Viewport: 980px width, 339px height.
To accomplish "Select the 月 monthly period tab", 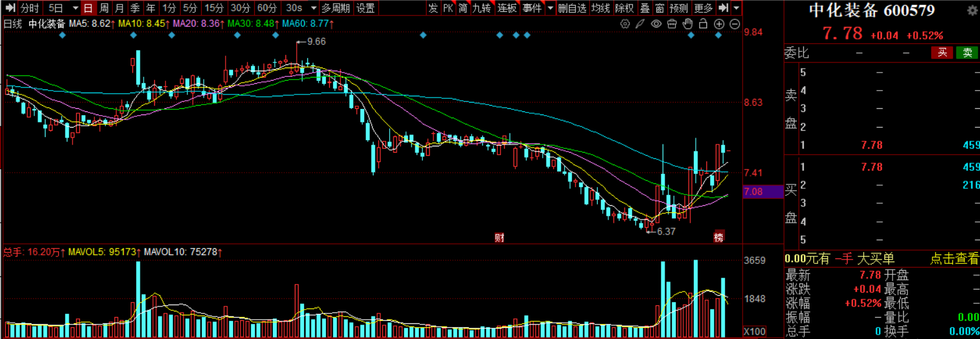I will point(119,8).
